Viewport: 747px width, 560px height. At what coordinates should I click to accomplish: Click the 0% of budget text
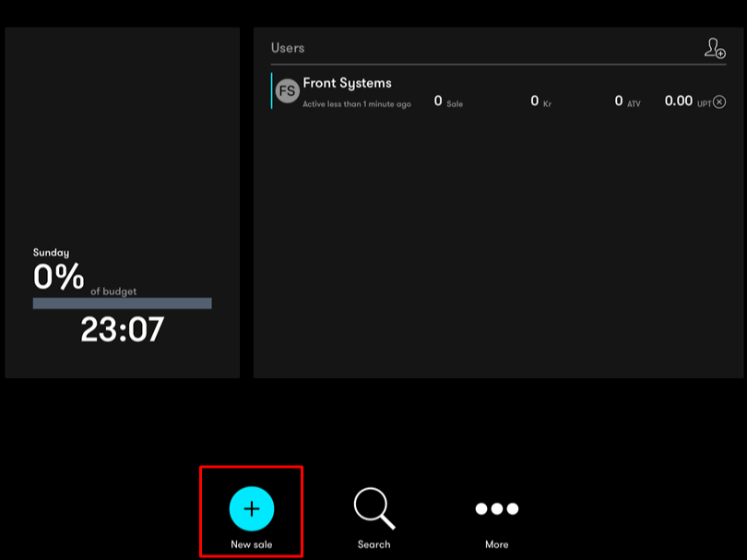(85, 278)
